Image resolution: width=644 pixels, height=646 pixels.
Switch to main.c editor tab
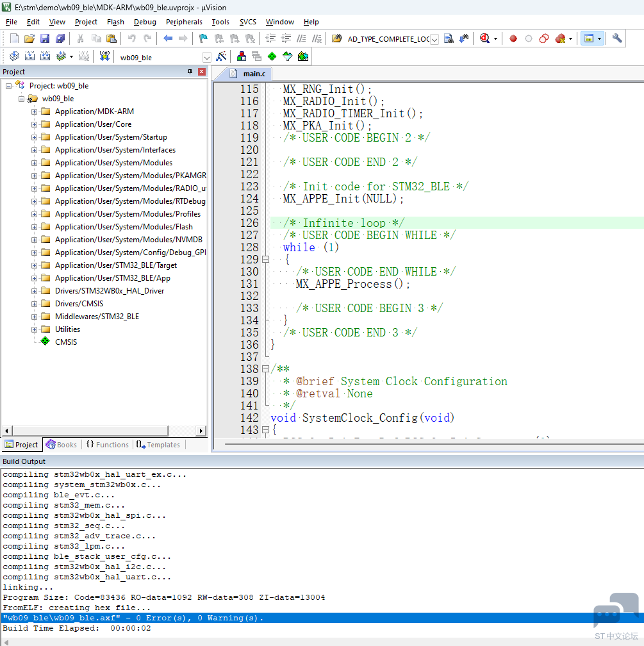[249, 74]
